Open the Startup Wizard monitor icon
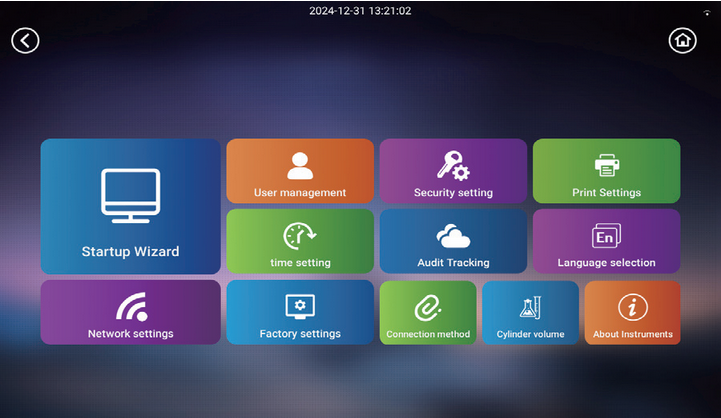The height and width of the screenshot is (418, 721). pos(130,195)
